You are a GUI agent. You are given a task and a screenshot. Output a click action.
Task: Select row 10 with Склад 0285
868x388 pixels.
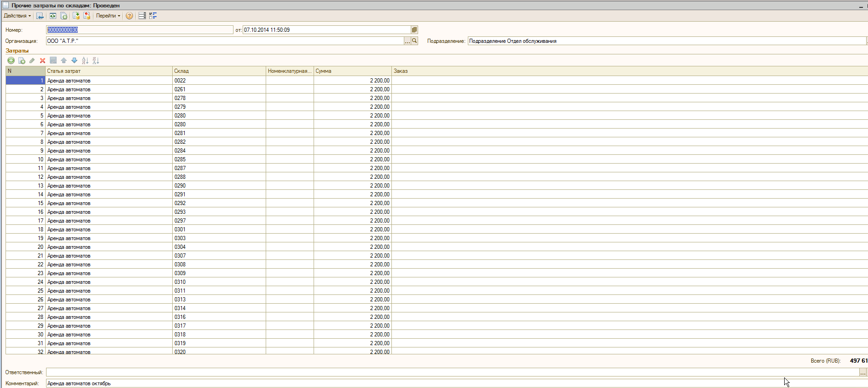180,159
